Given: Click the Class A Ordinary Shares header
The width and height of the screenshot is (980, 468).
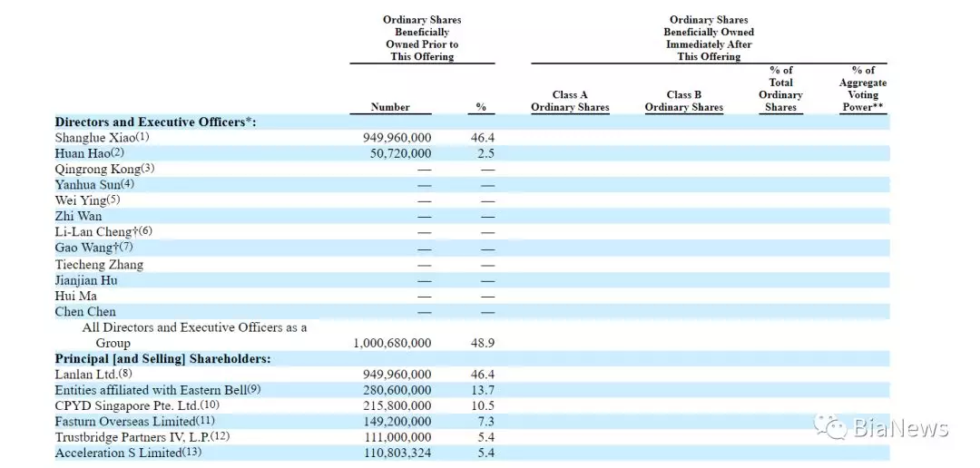Looking at the screenshot, I should click(x=570, y=102).
